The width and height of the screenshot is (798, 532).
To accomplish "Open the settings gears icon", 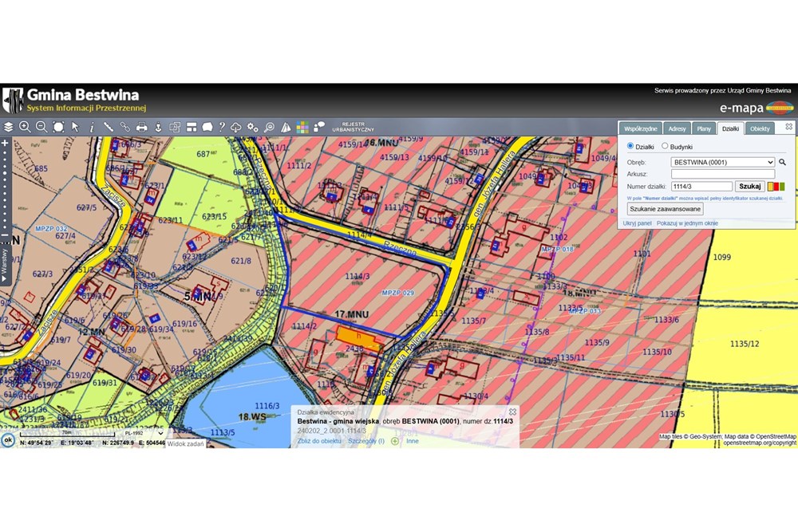I will (x=252, y=127).
